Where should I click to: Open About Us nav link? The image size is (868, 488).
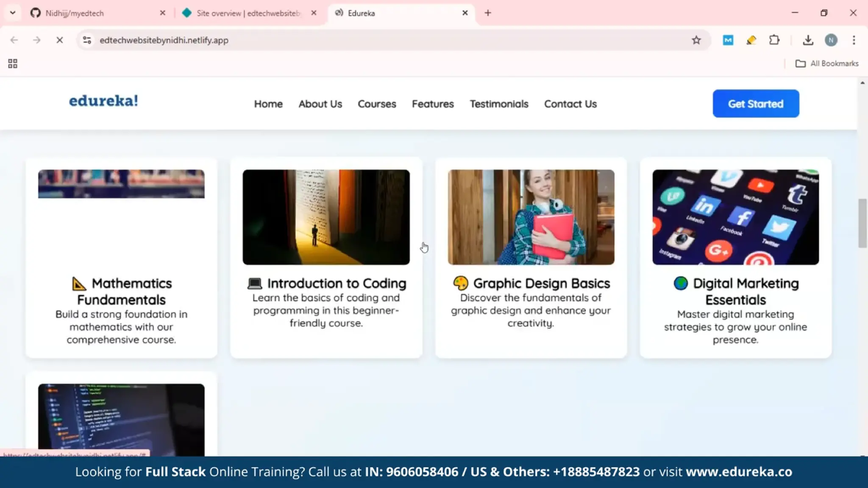[320, 104]
